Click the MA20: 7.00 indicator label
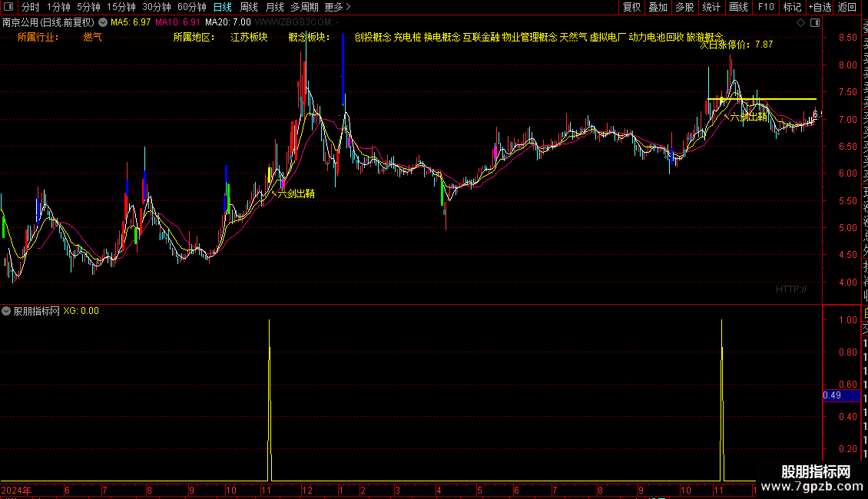 [227, 22]
